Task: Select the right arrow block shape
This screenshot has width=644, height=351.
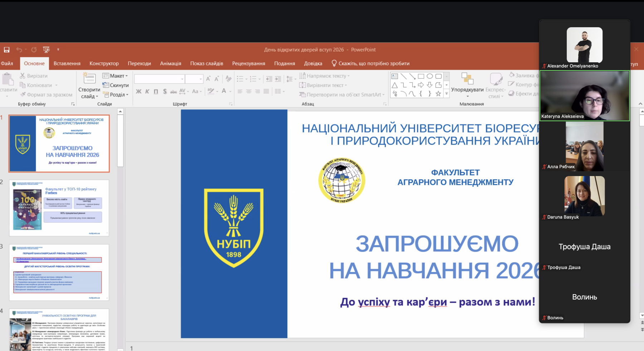Action: pyautogui.click(x=421, y=85)
